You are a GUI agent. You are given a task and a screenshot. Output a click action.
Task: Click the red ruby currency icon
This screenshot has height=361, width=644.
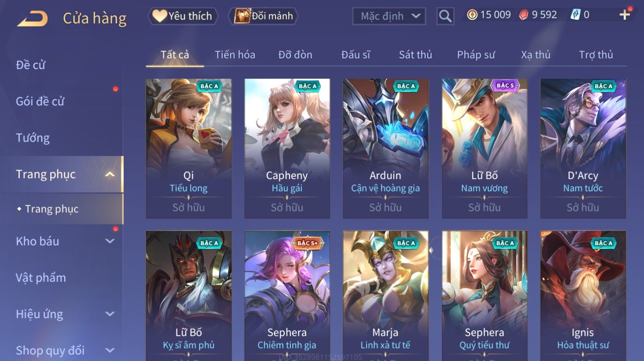pos(524,15)
